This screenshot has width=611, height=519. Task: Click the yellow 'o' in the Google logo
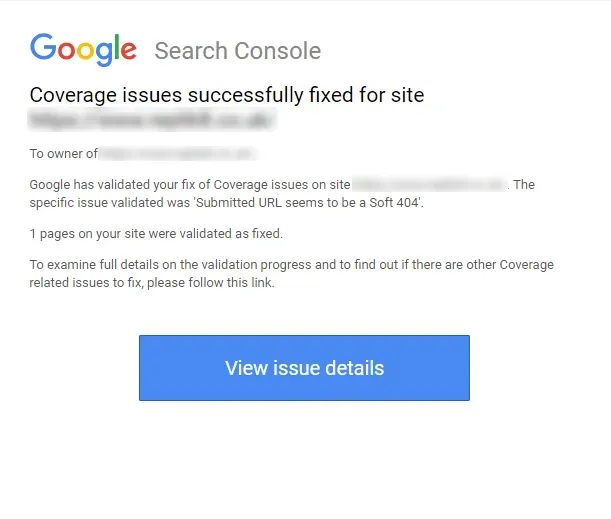tap(85, 51)
